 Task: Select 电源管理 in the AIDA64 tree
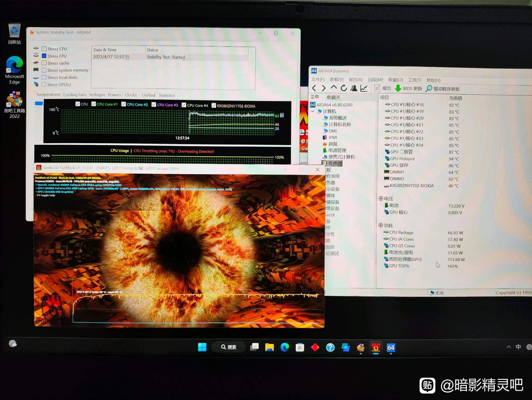tap(337, 150)
